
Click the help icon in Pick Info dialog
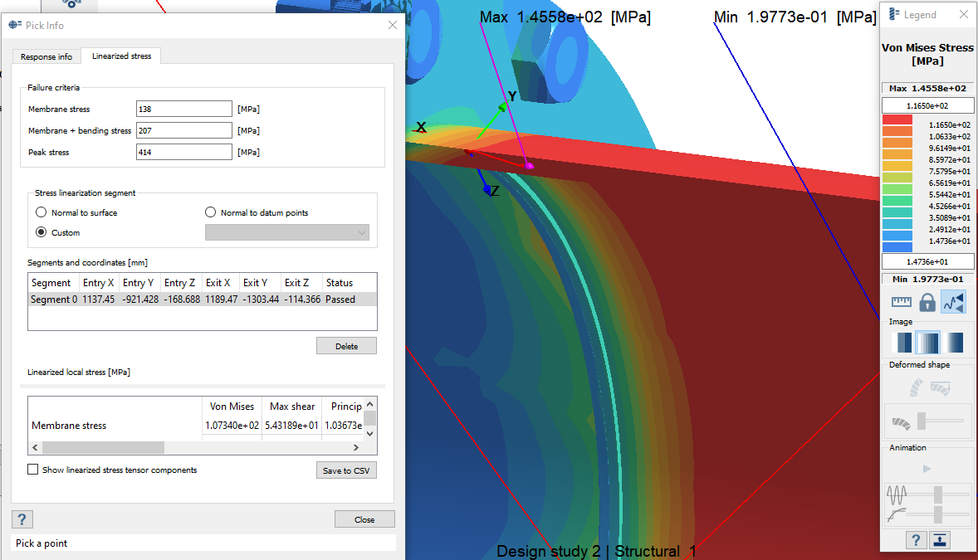coord(22,519)
